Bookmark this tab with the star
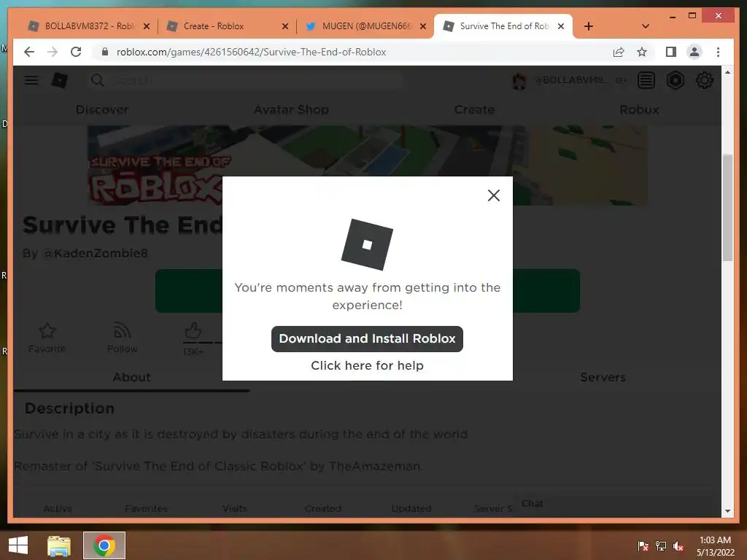Viewport: 747px width, 560px height. point(642,52)
